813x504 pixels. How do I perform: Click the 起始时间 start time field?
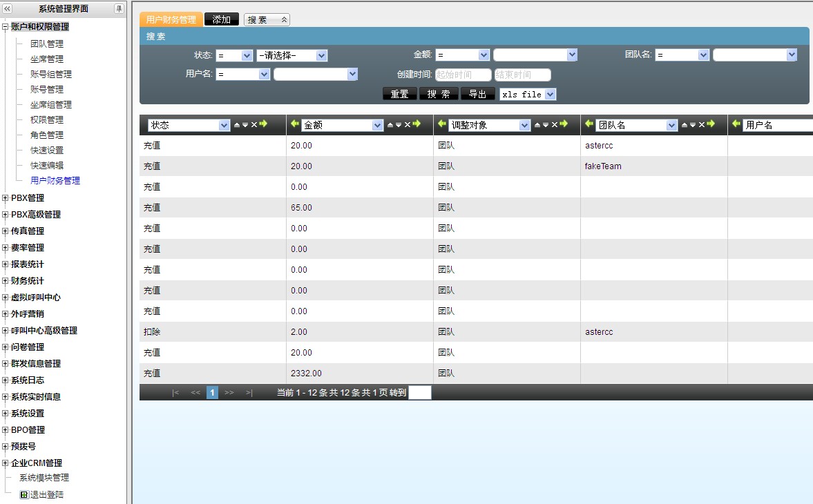(463, 75)
